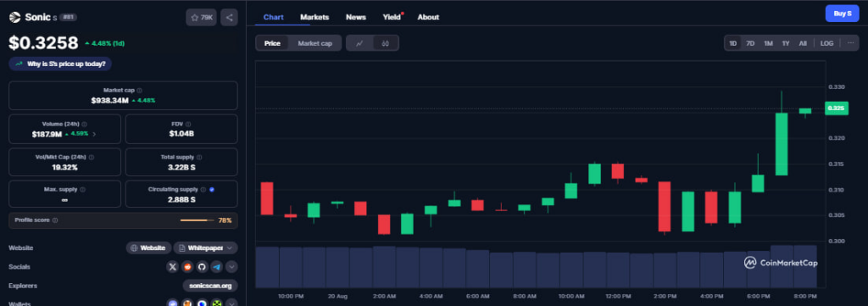Image resolution: width=868 pixels, height=306 pixels.
Task: Click the Buy S button
Action: (842, 14)
